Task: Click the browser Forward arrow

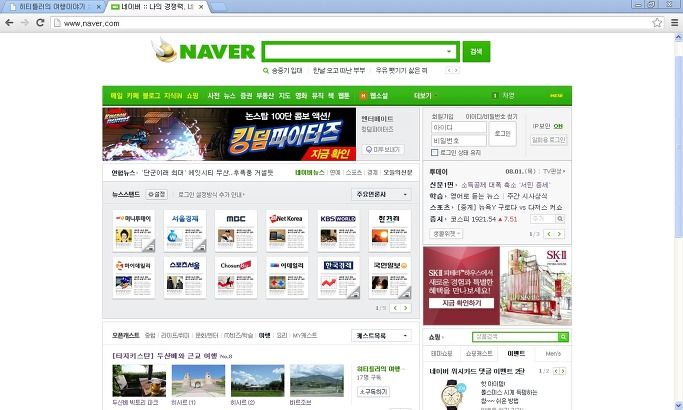Action: point(25,23)
